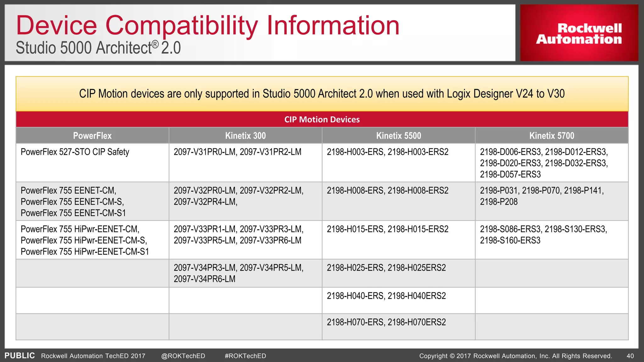The height and width of the screenshot is (362, 644).
Task: Select the PowerFlex 755 EENET-CM cell
Action: (x=73, y=201)
